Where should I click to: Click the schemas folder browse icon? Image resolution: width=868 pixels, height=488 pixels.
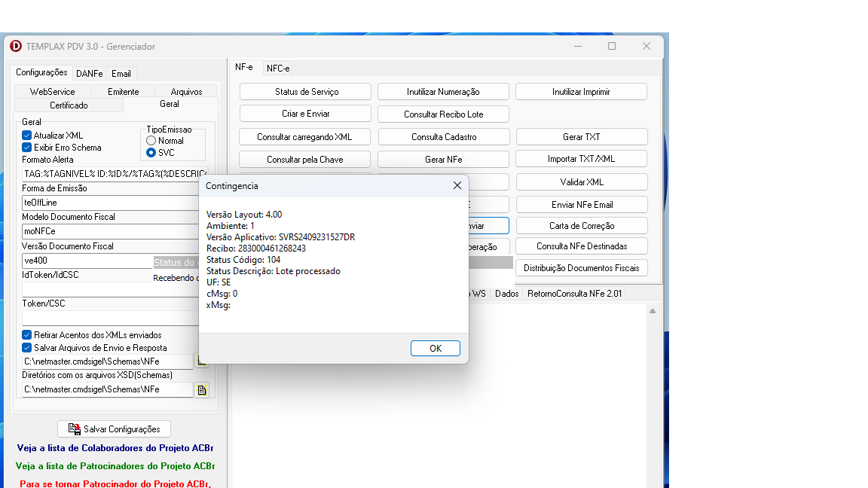click(x=202, y=390)
